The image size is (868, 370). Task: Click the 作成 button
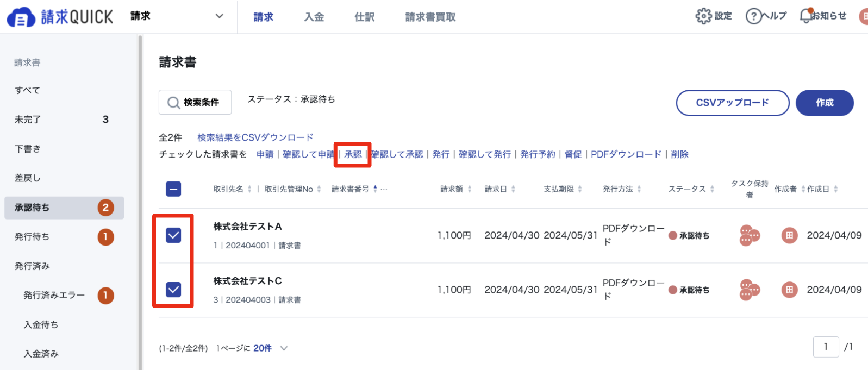coord(825,103)
